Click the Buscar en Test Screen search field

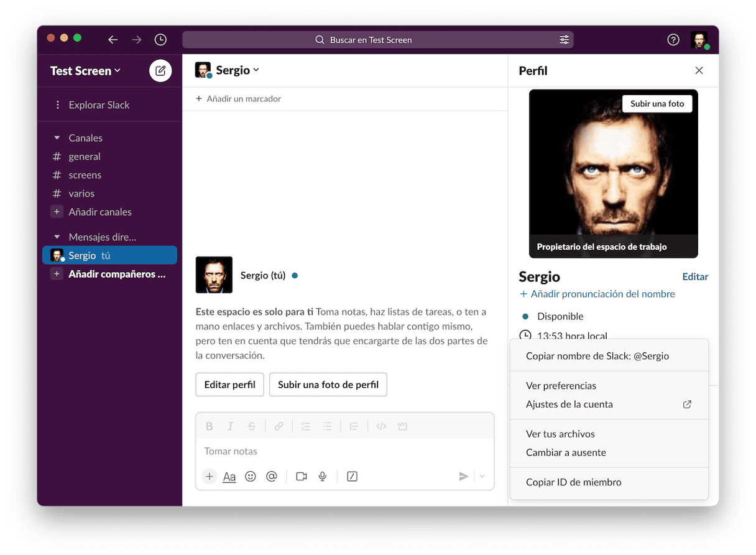point(377,40)
